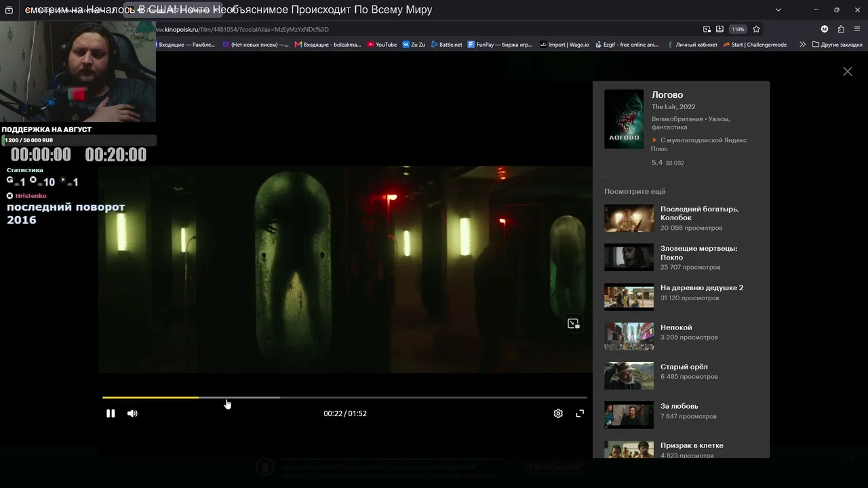The height and width of the screenshot is (488, 868).
Task: Open the browser extensions puzzle icon
Action: (x=841, y=29)
